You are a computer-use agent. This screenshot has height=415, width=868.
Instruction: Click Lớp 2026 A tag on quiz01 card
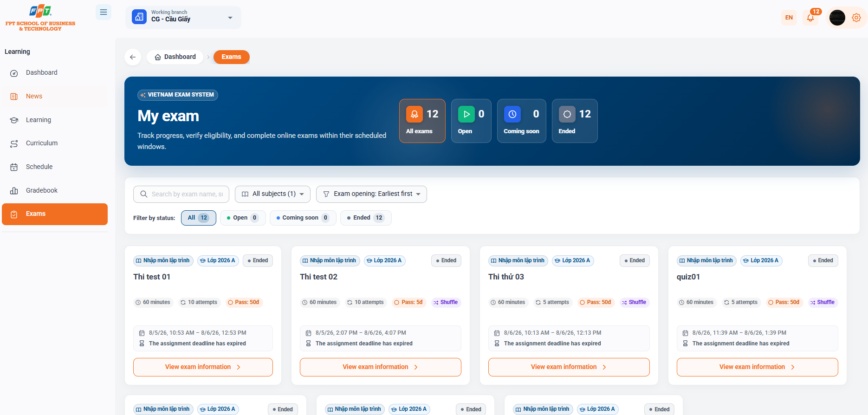(x=762, y=261)
